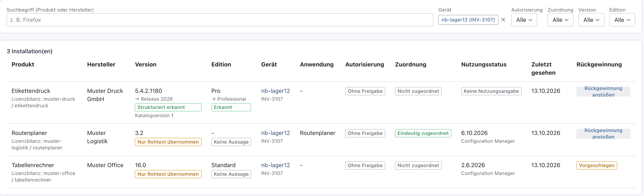Screen dimensions: 644x196
Task: Click Rückgewinnung anstoßen for Routenplaner
Action: click(603, 134)
